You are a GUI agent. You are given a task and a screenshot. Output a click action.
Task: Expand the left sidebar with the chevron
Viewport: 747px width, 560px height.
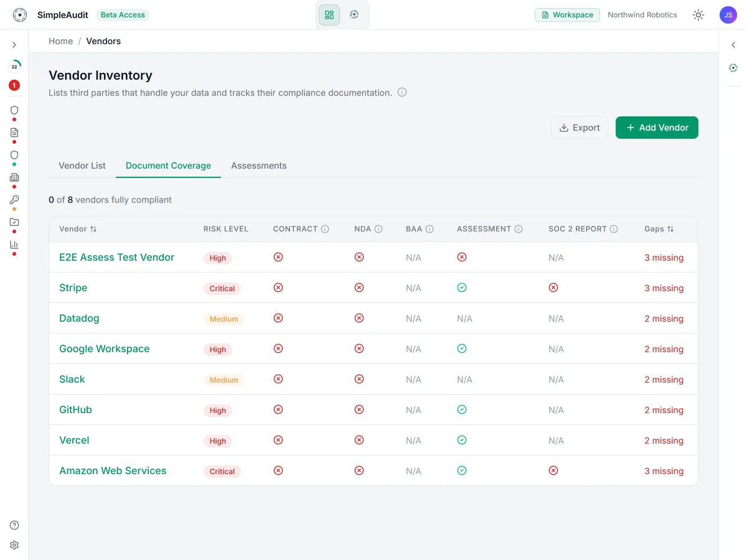(14, 45)
